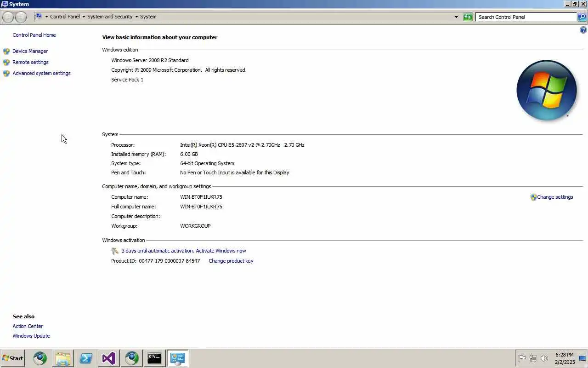The image size is (588, 368).
Task: Click the 6.00 GB installed memory value
Action: click(x=189, y=154)
